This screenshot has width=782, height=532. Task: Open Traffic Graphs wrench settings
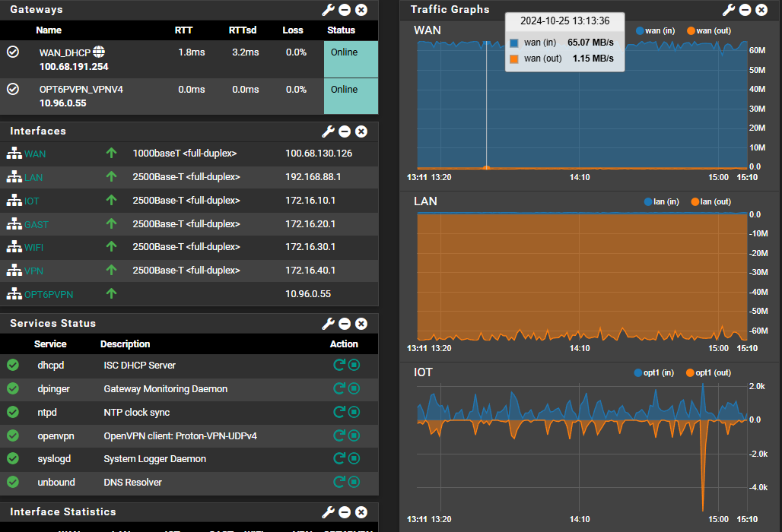click(729, 9)
